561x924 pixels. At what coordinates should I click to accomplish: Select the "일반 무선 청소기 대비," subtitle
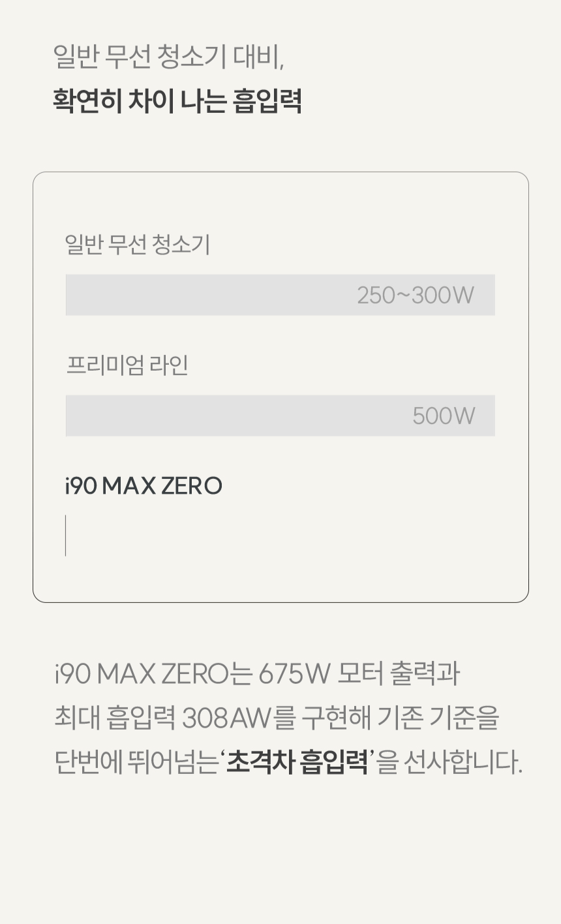pos(168,56)
